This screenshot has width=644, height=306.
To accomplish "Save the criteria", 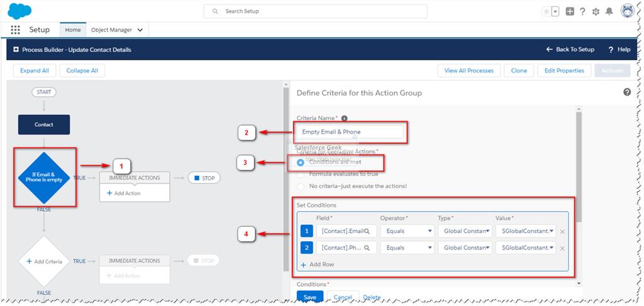I will pyautogui.click(x=310, y=297).
